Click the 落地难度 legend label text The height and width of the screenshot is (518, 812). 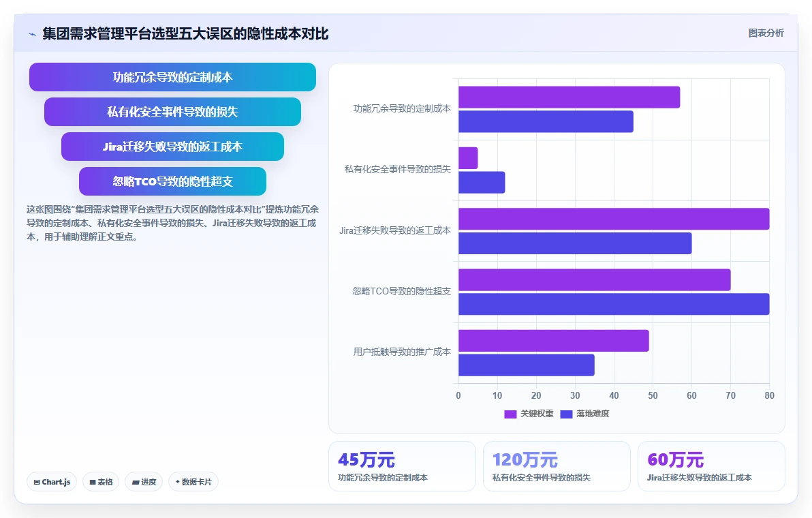click(x=593, y=414)
